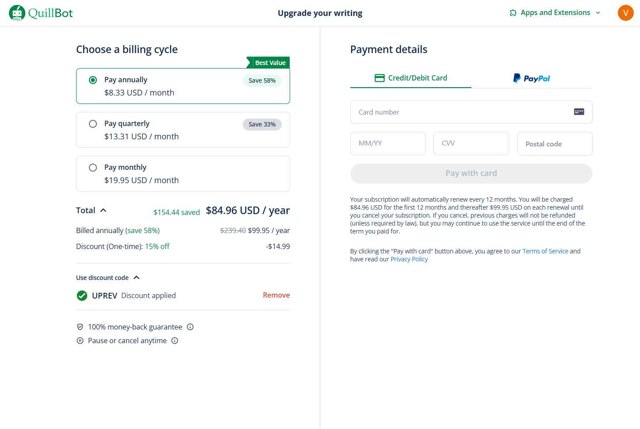Open the Terms of Service link

(x=544, y=250)
